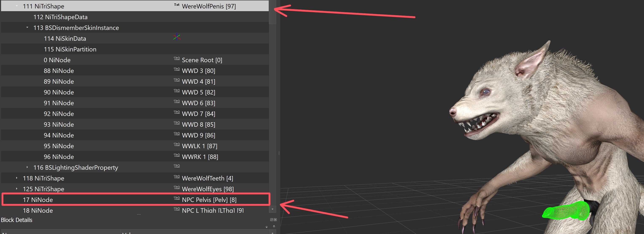Click Txt icon on BSLightingShaderProperty row
644x234 pixels.
(177, 166)
